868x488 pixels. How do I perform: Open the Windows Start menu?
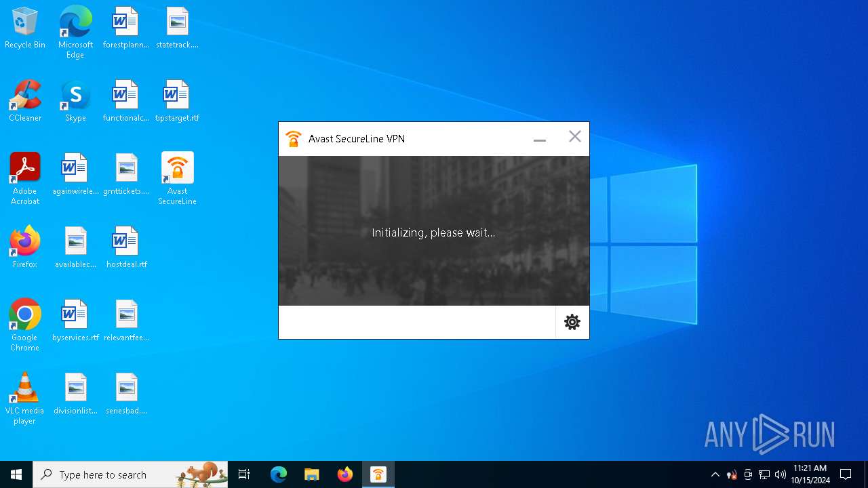coord(16,474)
